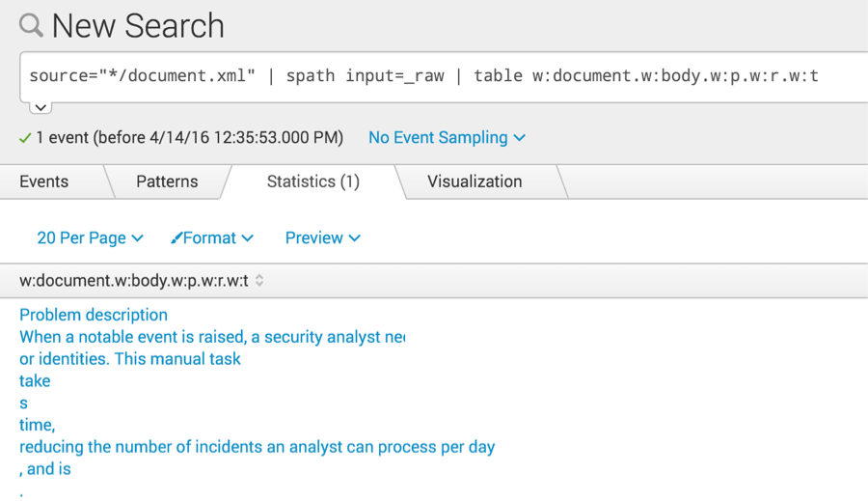The height and width of the screenshot is (501, 868).
Task: Click the green checkmark job status icon
Action: click(25, 138)
